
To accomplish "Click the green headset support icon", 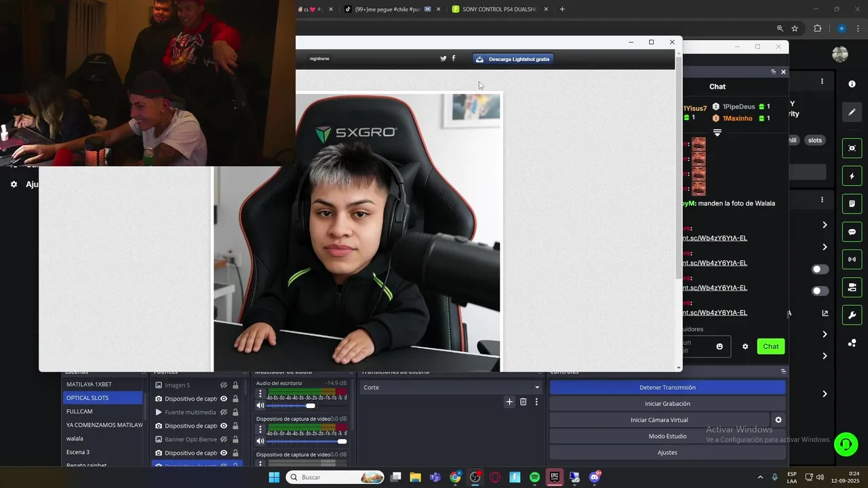I will click(846, 445).
